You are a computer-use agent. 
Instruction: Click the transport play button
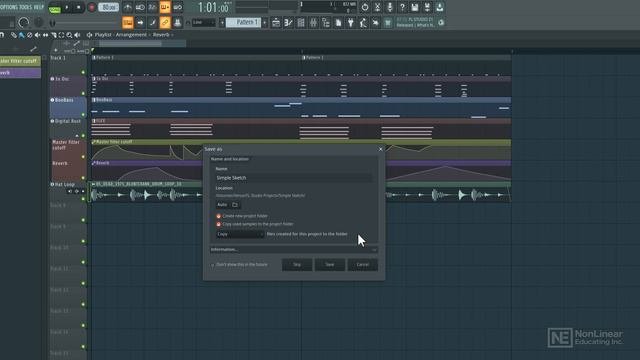click(x=67, y=7)
